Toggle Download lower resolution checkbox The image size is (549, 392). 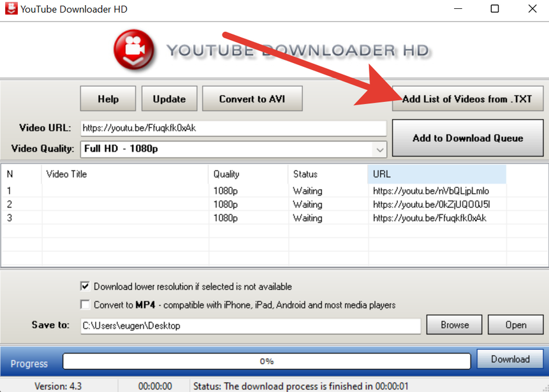(85, 287)
